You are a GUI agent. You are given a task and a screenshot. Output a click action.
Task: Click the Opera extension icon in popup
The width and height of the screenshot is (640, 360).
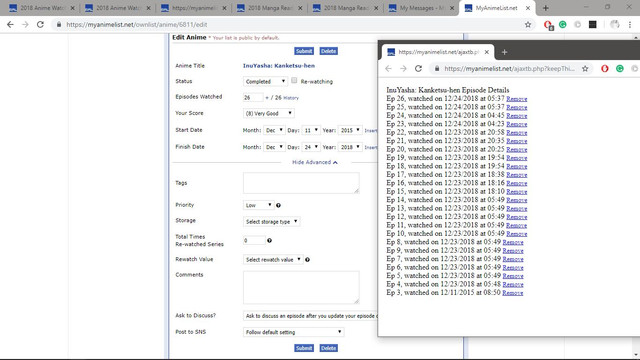point(604,69)
